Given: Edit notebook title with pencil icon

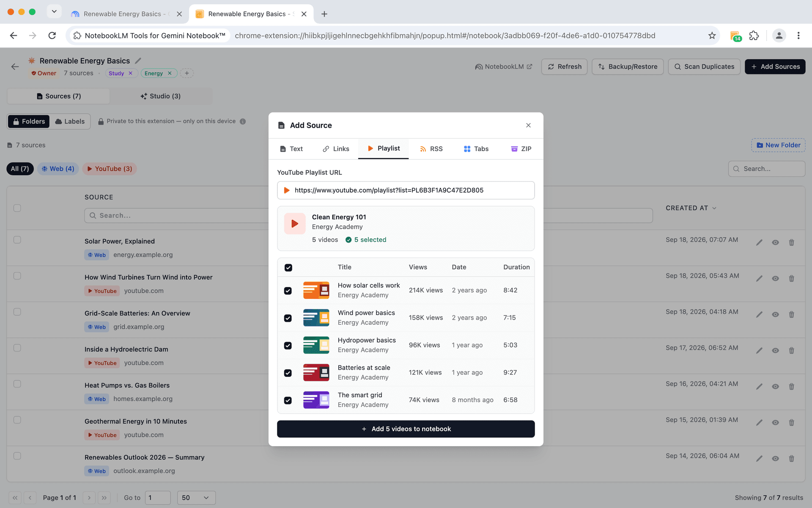Looking at the screenshot, I should 138,61.
